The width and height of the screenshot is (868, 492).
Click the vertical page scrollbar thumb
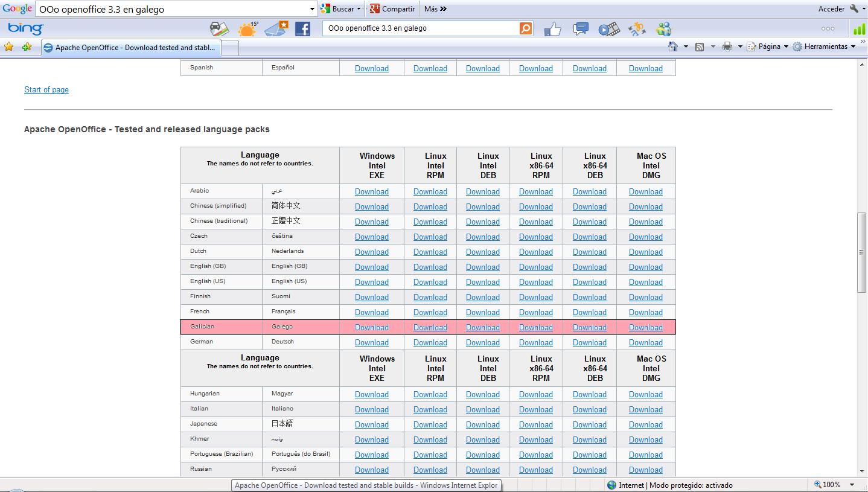(x=862, y=252)
